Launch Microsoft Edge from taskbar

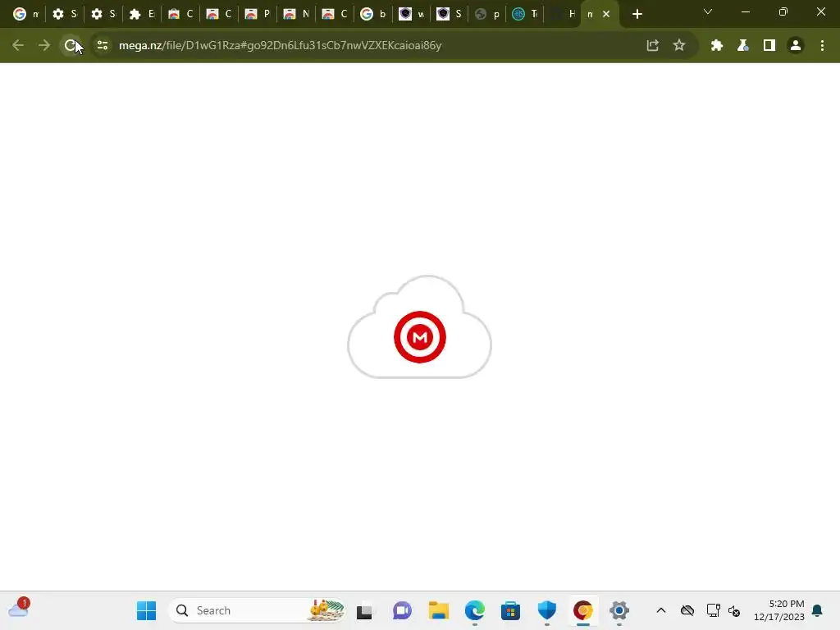click(475, 610)
